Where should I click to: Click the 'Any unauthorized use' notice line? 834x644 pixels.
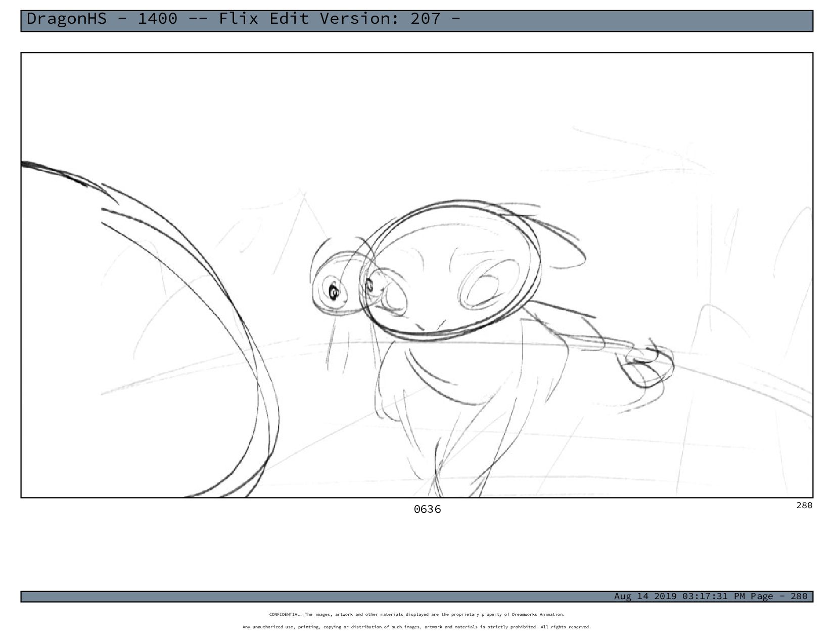417,627
